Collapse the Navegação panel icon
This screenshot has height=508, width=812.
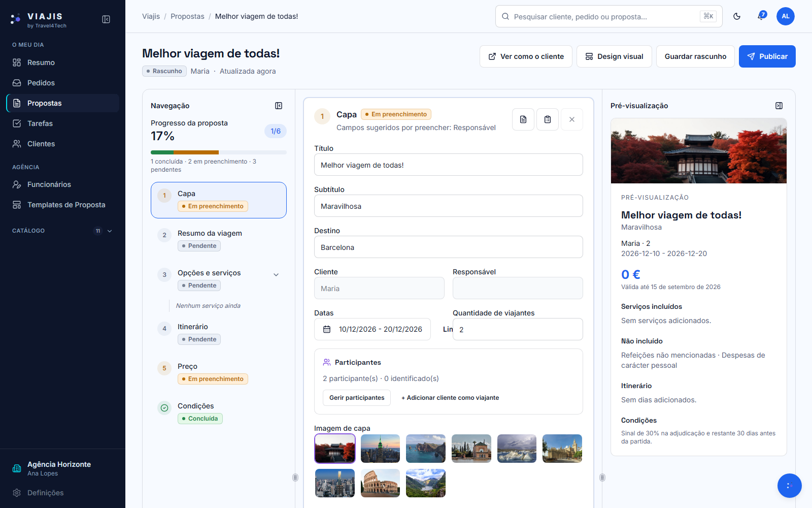tap(279, 106)
